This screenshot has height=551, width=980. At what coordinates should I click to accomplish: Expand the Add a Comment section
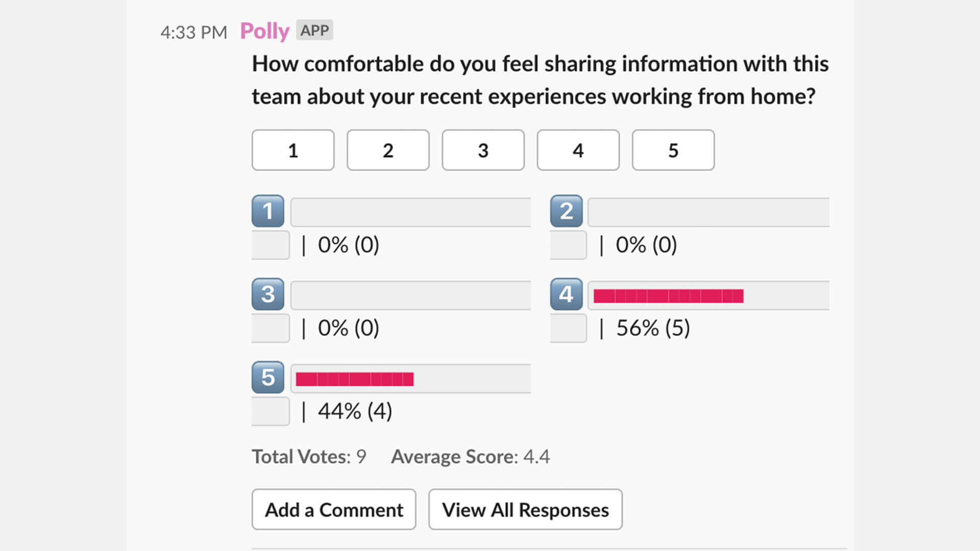click(334, 510)
